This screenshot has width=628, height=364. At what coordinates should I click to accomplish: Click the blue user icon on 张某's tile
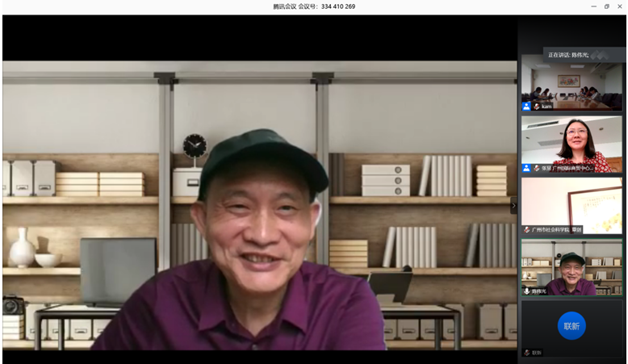pos(526,168)
